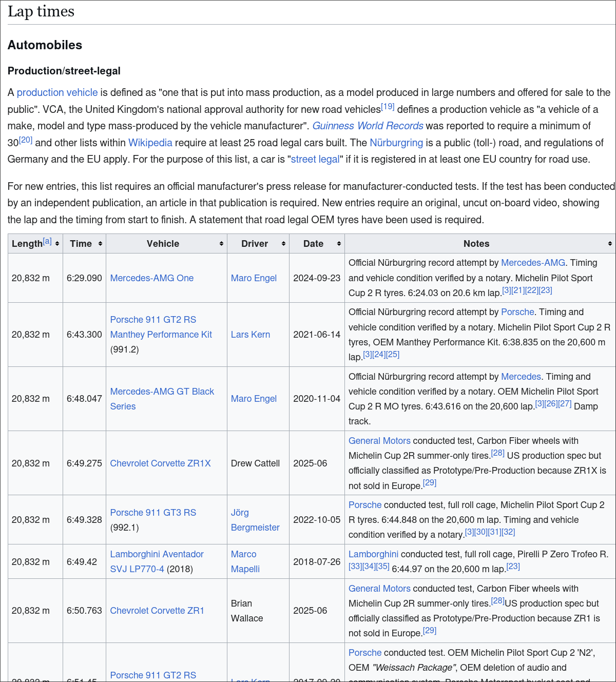The width and height of the screenshot is (616, 682).
Task: Open citation [29] in Corvette ZR1X notes
Action: pyautogui.click(x=430, y=482)
